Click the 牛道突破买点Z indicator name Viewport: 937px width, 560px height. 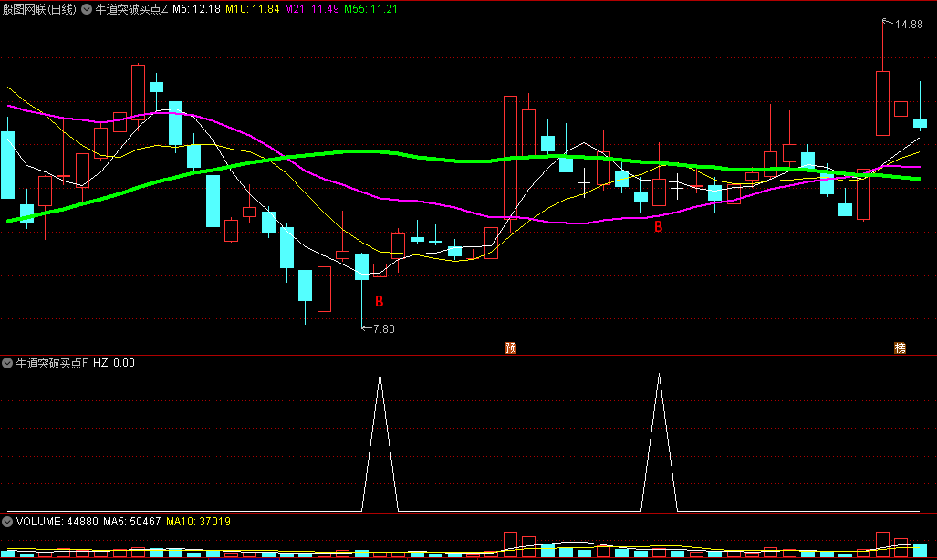(x=131, y=9)
